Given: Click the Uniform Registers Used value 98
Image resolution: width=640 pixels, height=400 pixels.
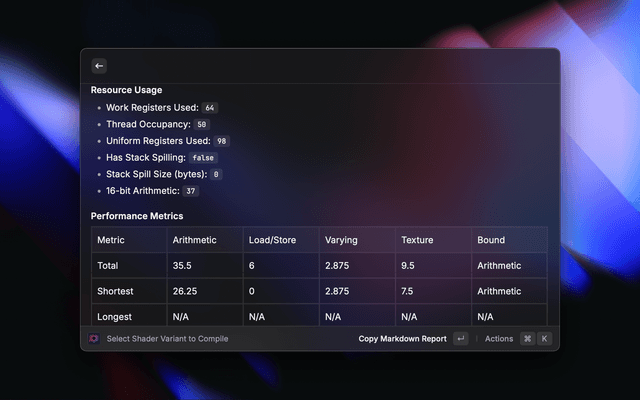Looking at the screenshot, I should click(222, 141).
